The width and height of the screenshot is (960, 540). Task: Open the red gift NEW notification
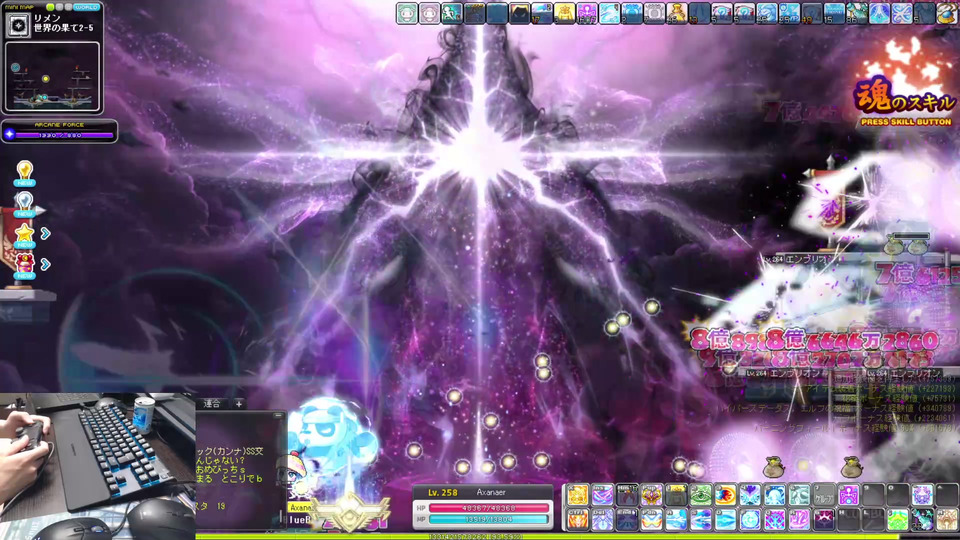pyautogui.click(x=24, y=266)
